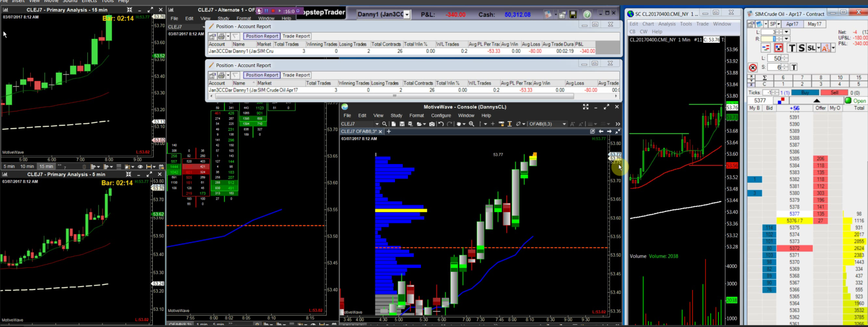Go to the next chart with the right arrow

pos(609,132)
